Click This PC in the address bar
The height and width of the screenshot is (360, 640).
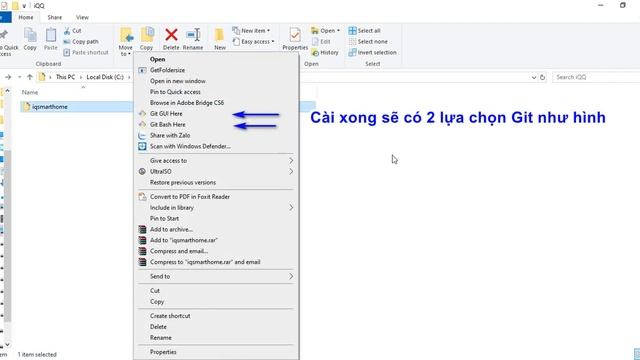[x=65, y=77]
